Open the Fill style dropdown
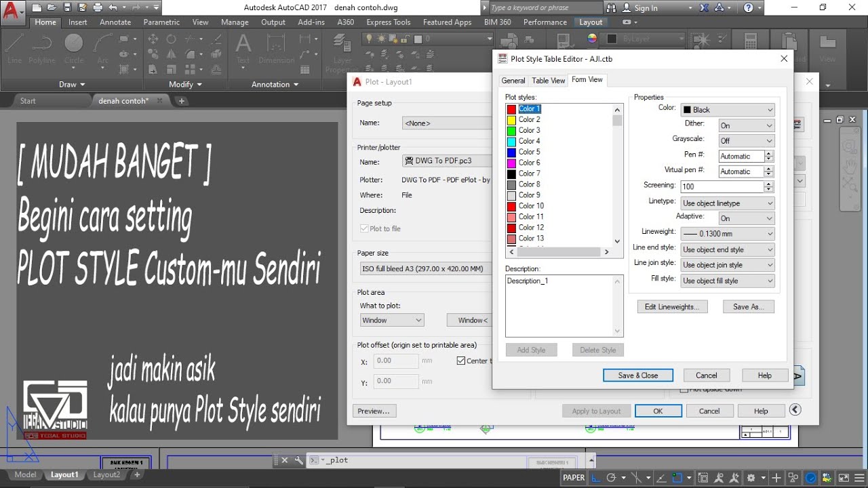This screenshot has width=868, height=488. click(728, 281)
